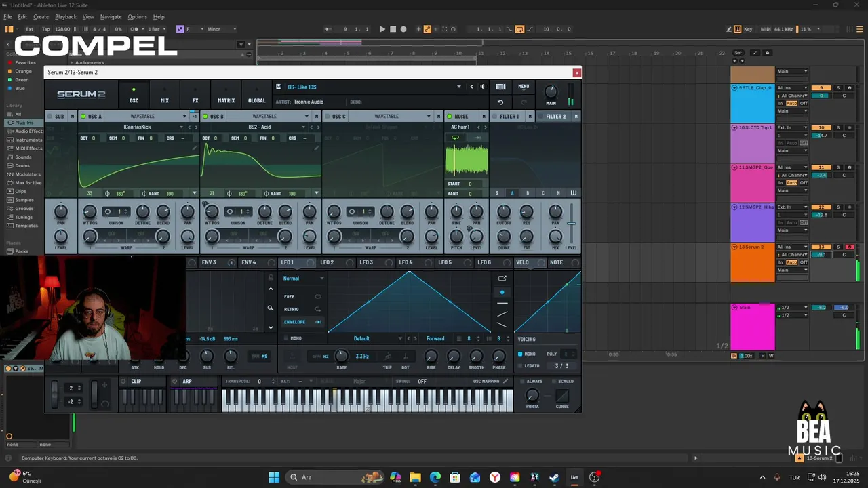This screenshot has width=868, height=488.
Task: Click the Ableton Live taskbar icon
Action: point(574,477)
